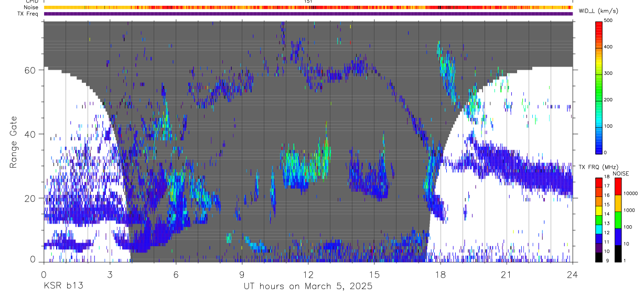The width and height of the screenshot is (644, 297).
Task: Click the '200' label on the width color bar
Action: pyautogui.click(x=609, y=100)
